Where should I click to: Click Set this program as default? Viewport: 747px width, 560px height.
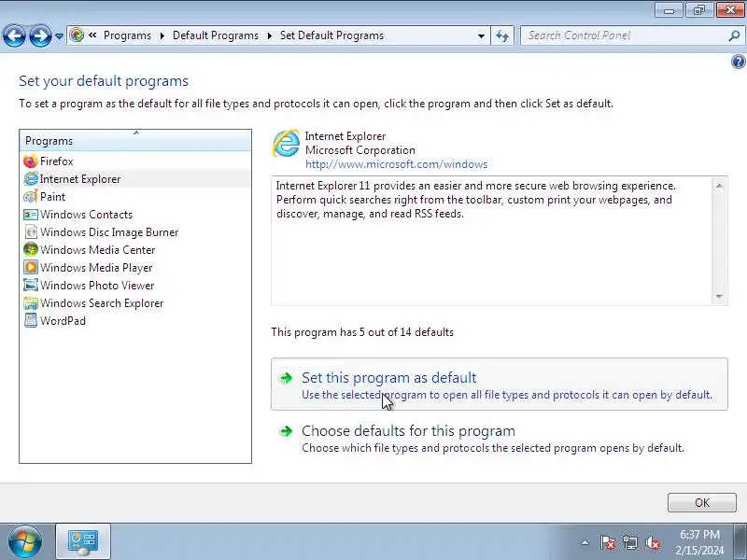[x=500, y=385]
